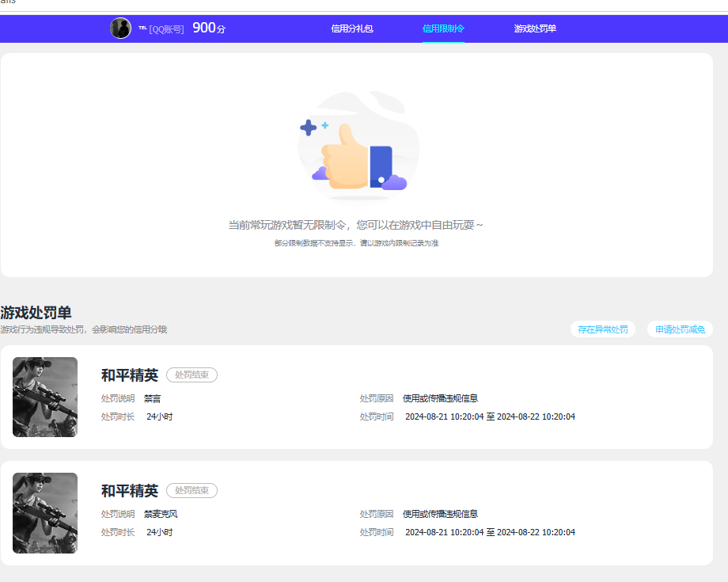Image resolution: width=728 pixels, height=582 pixels.
Task: Click the penalty time range on 禁言 card
Action: coord(491,417)
